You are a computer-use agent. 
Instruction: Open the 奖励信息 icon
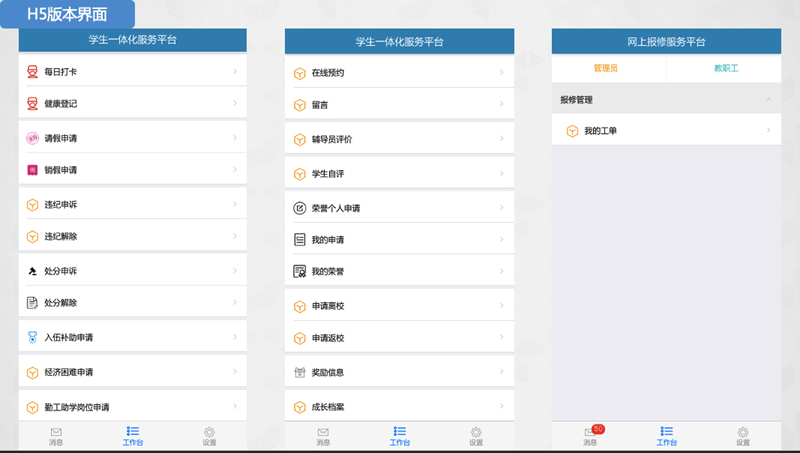click(299, 373)
